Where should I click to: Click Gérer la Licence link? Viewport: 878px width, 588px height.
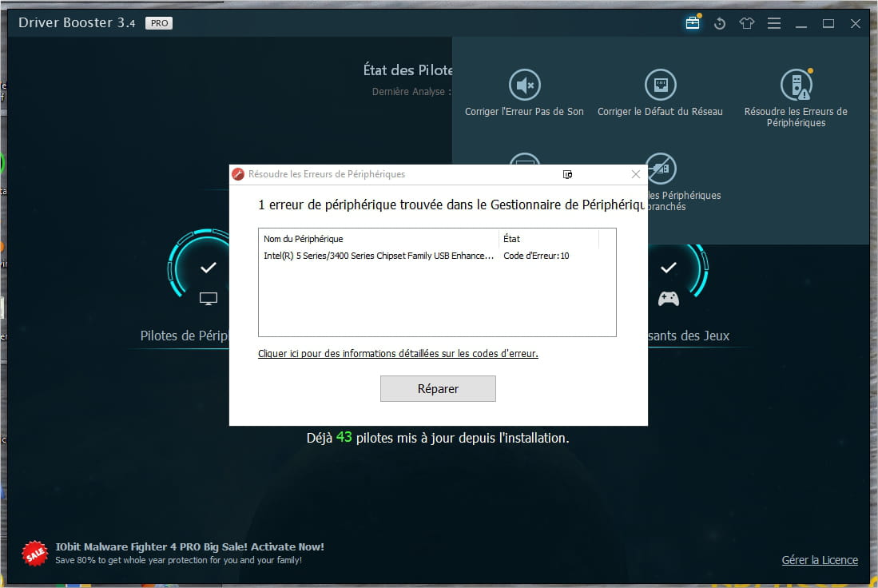click(x=820, y=560)
